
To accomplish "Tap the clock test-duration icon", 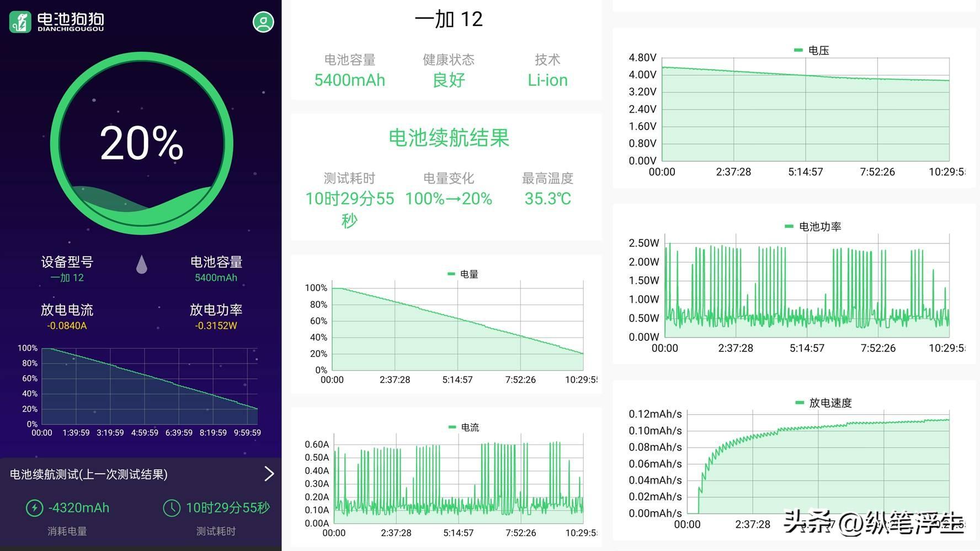I will coord(172,508).
